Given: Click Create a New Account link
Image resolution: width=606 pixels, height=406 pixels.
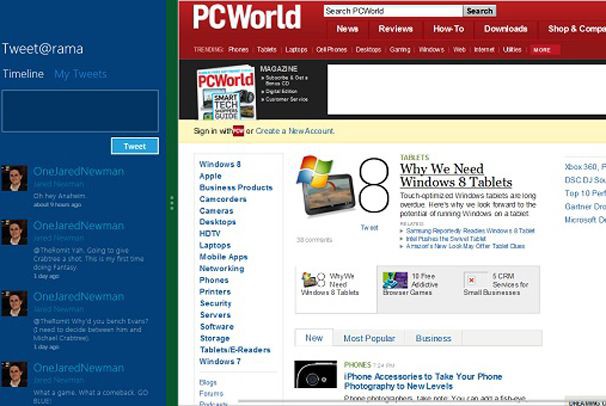Looking at the screenshot, I should point(295,131).
